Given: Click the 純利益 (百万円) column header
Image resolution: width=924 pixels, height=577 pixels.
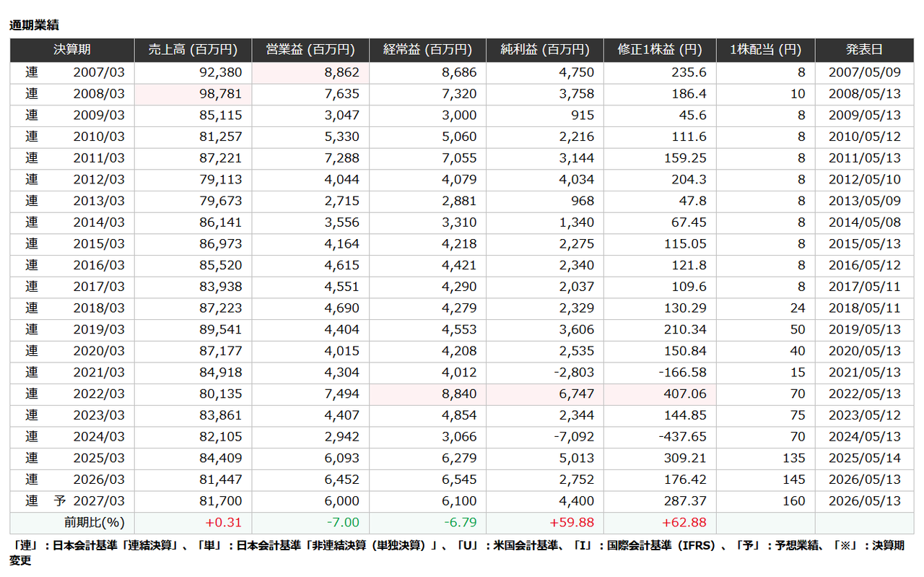Looking at the screenshot, I should coord(544,50).
